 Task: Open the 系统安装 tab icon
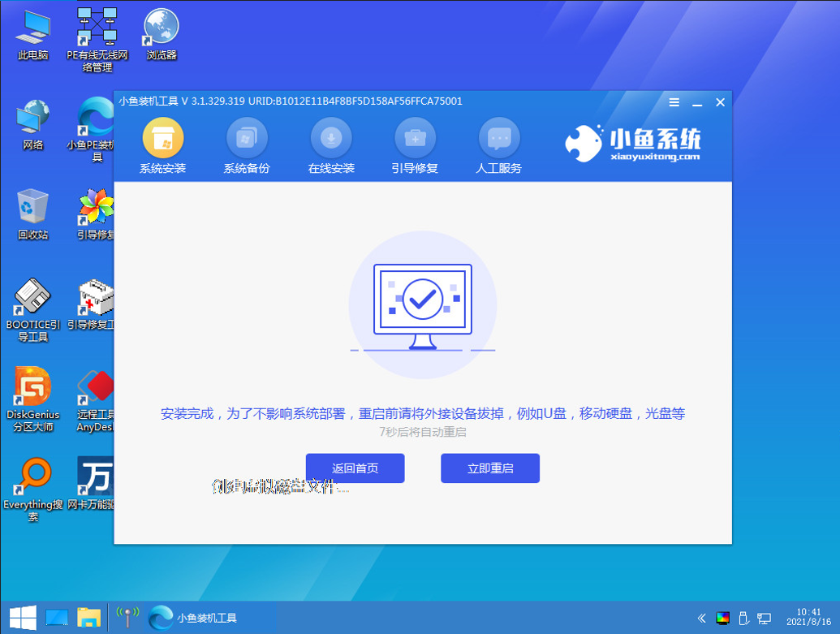point(162,139)
